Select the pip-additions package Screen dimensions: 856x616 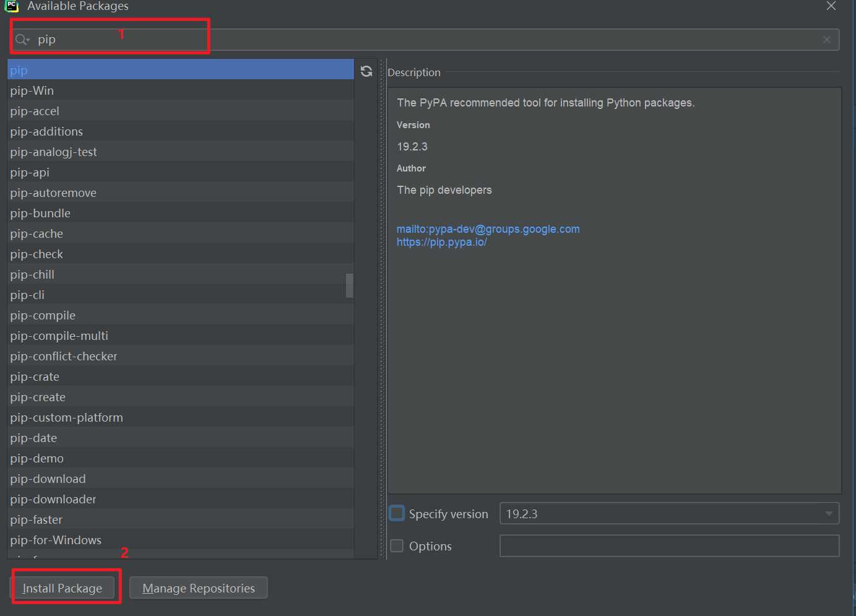point(180,131)
